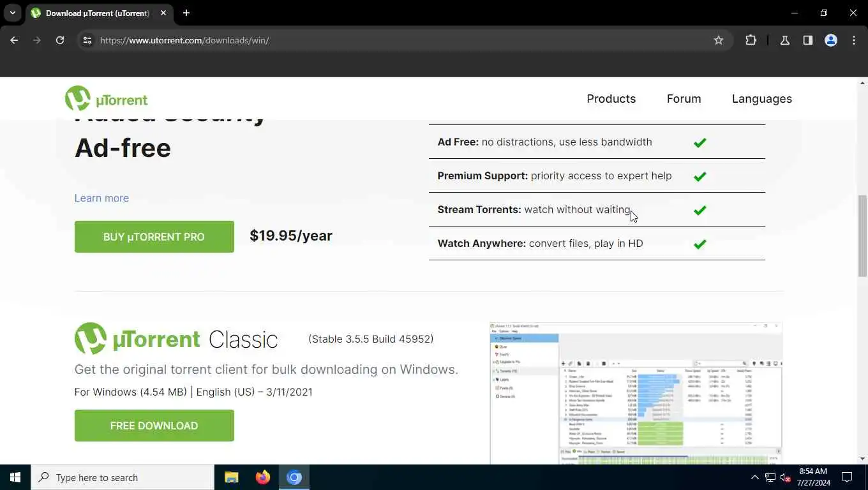Open the tab search dropdown
Screen dimensions: 868x490
coord(12,13)
